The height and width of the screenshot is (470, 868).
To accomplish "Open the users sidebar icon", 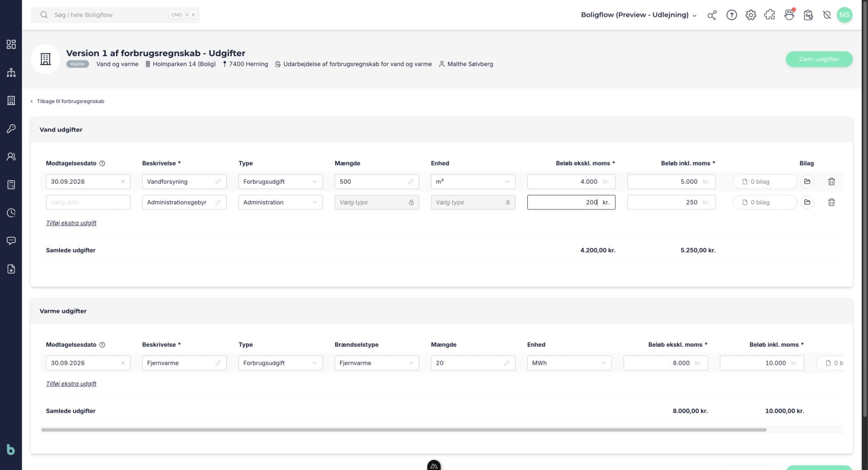I will pos(11,157).
